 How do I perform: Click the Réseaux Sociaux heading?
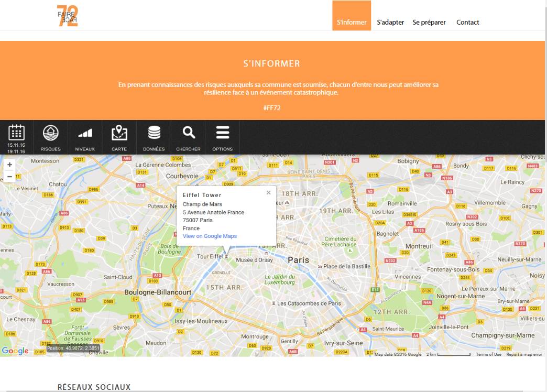pyautogui.click(x=94, y=387)
